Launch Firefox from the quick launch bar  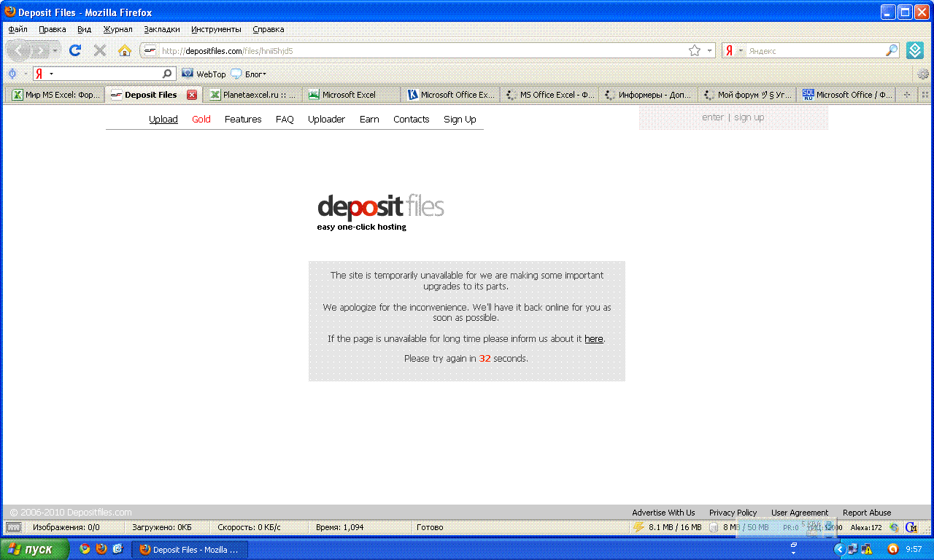(x=101, y=548)
